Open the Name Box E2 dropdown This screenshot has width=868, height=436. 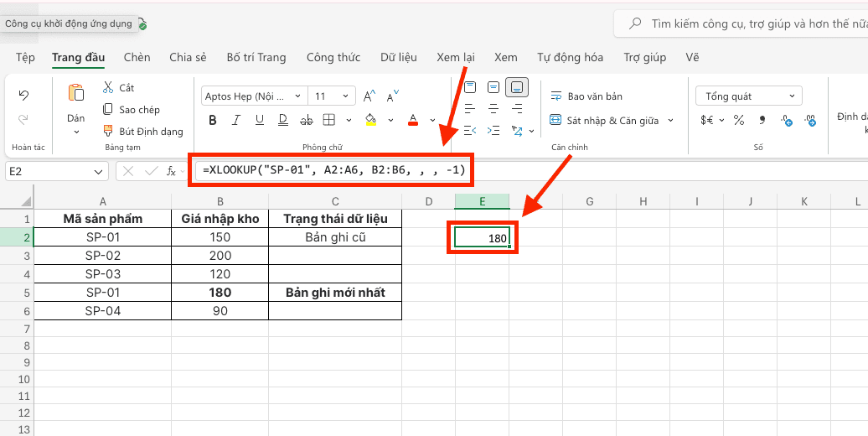(x=99, y=172)
